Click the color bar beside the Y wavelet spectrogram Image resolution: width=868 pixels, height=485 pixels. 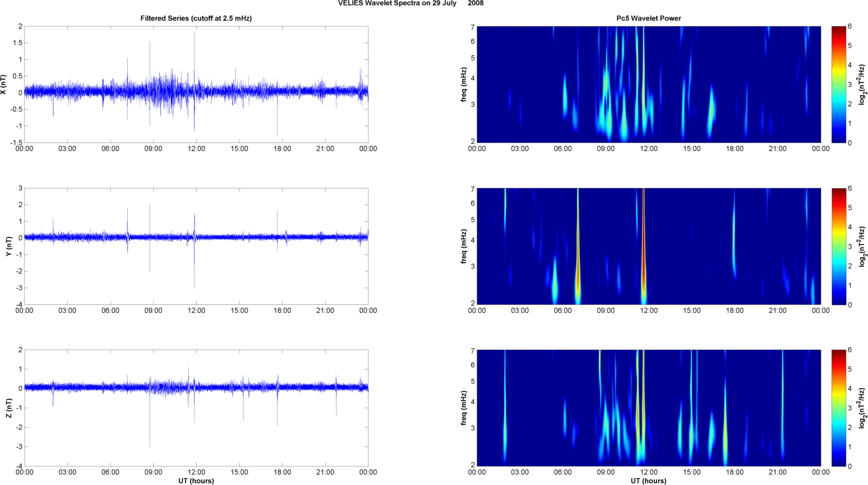click(838, 246)
